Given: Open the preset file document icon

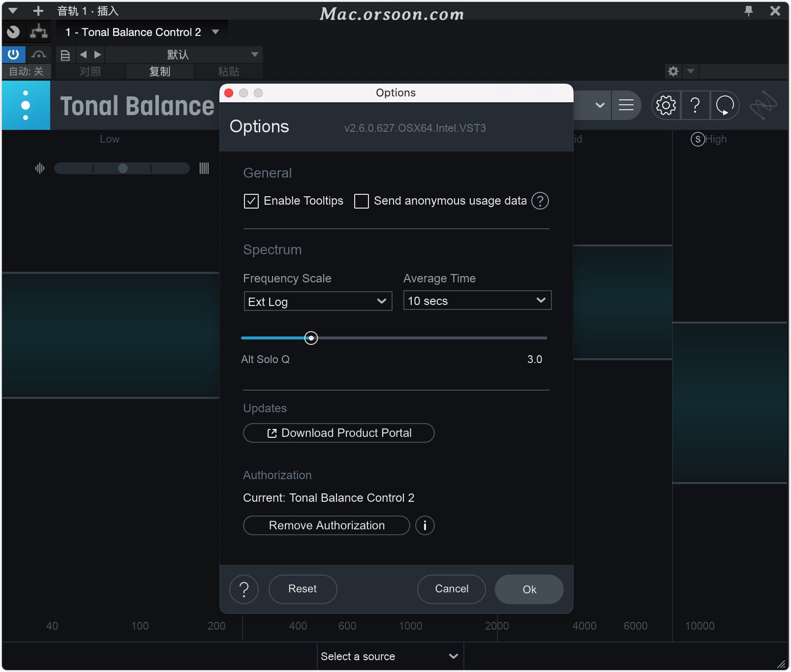Looking at the screenshot, I should (65, 55).
